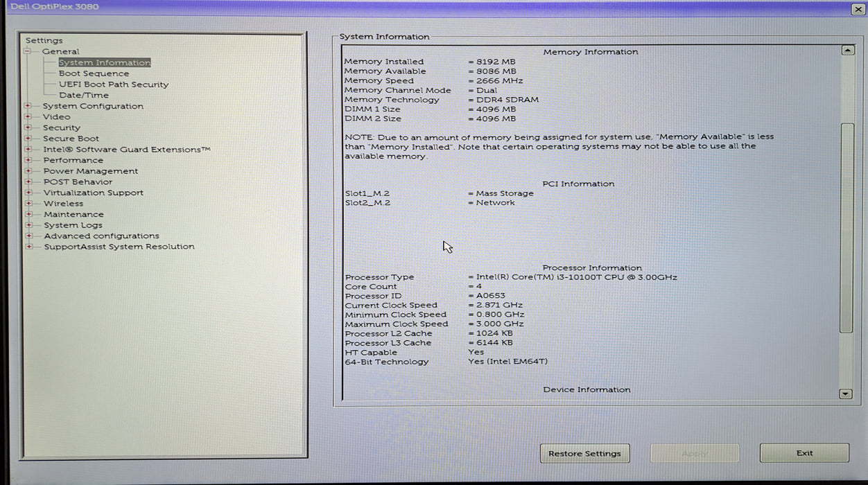Screen dimensions: 868x485
Task: Click the Slot1_M.2 Mass Storage value
Action: [x=501, y=193]
